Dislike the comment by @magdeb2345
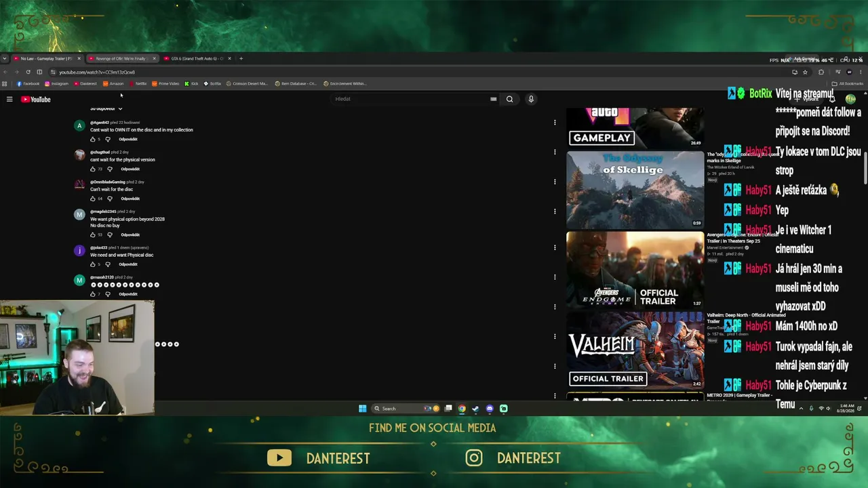This screenshot has width=868, height=488. pos(110,235)
